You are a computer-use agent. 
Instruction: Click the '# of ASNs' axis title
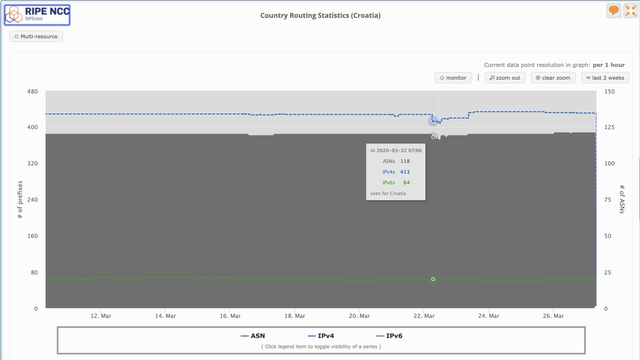(622, 199)
